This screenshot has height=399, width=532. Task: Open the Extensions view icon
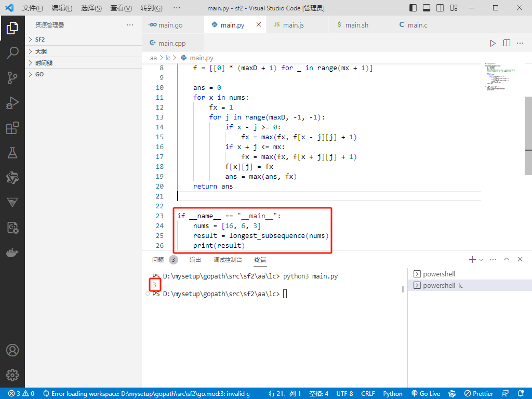(x=12, y=128)
